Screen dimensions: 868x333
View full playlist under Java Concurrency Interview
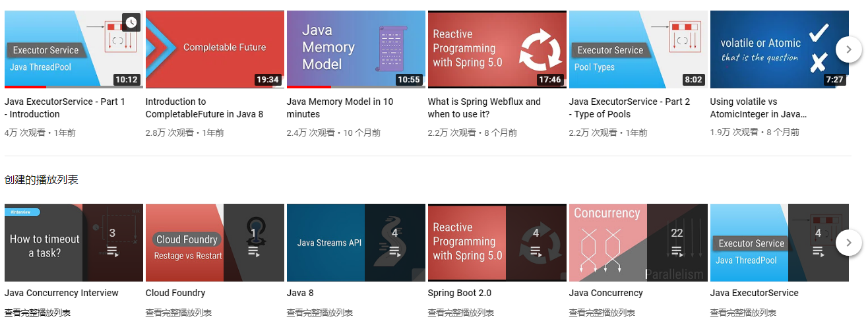(x=38, y=313)
